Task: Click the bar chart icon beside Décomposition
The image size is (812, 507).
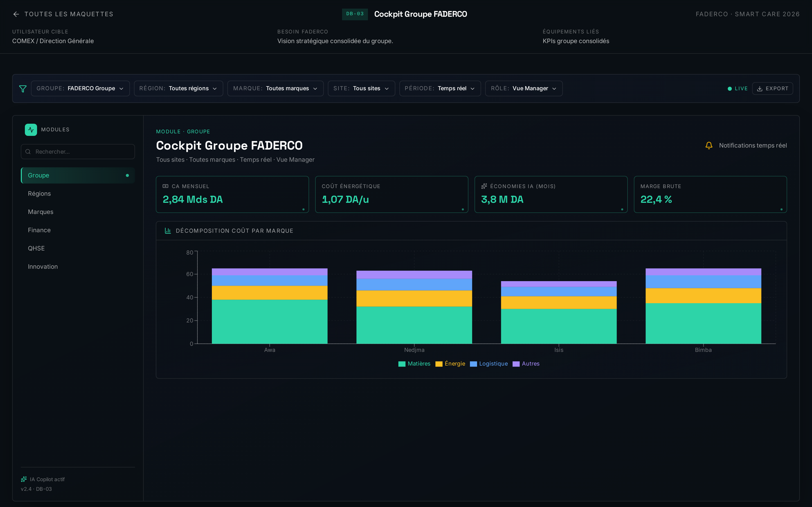Action: [x=168, y=231]
